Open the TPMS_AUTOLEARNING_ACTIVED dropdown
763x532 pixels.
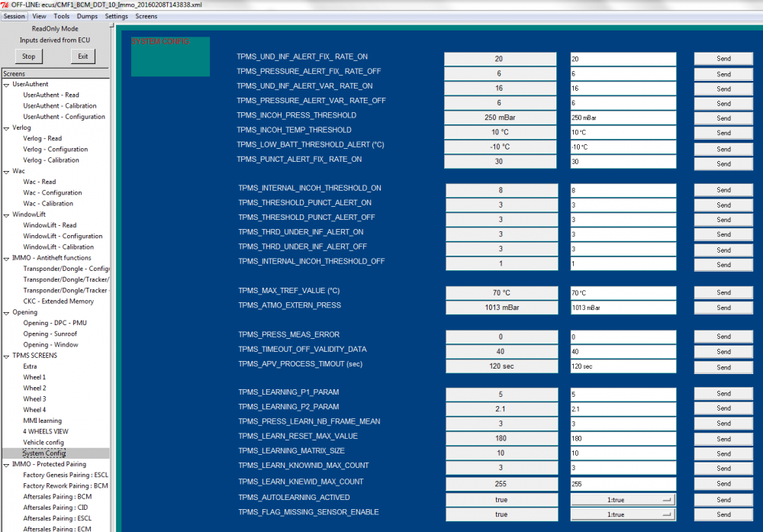(x=623, y=500)
